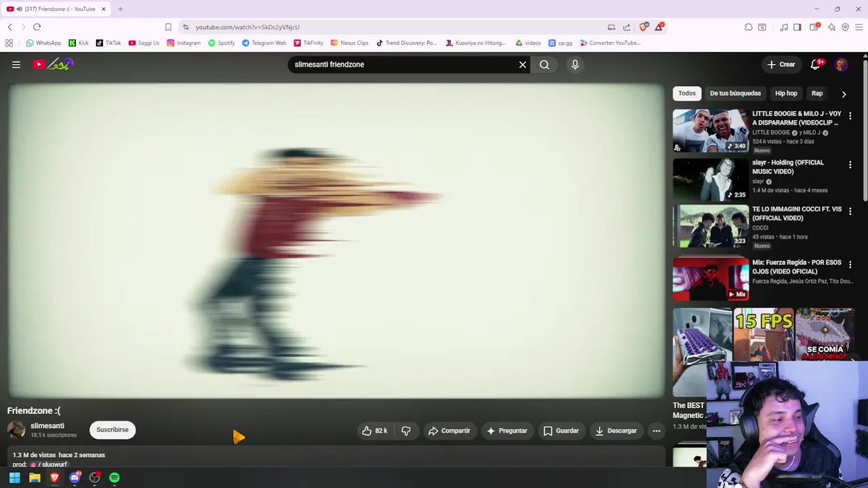Open the extensions puzzle icon
The image size is (868, 488).
tap(749, 27)
